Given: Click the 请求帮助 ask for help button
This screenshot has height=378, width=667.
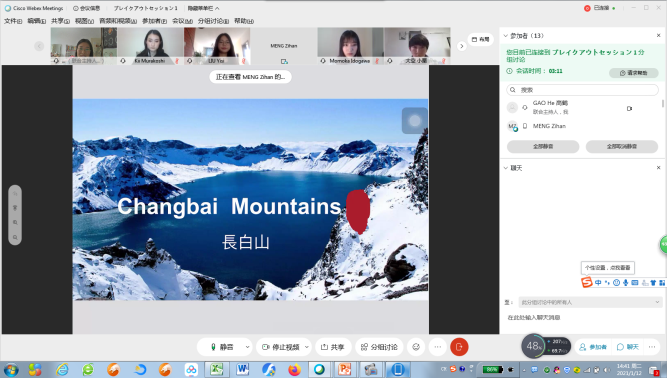Looking at the screenshot, I should coord(633,73).
